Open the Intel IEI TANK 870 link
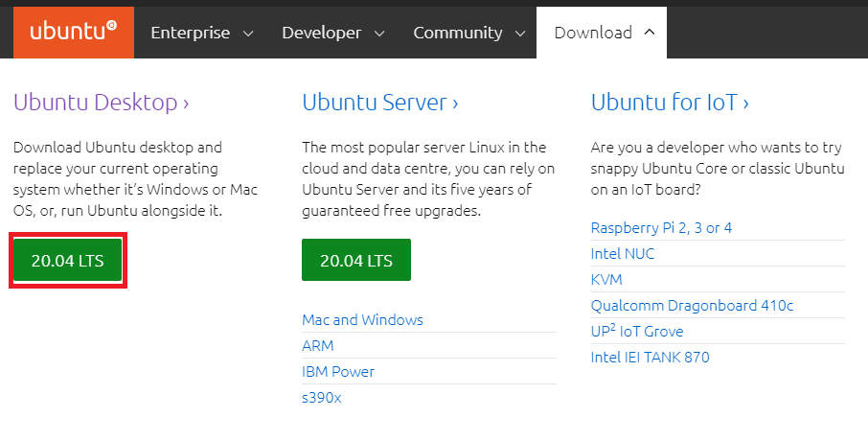 tap(650, 357)
